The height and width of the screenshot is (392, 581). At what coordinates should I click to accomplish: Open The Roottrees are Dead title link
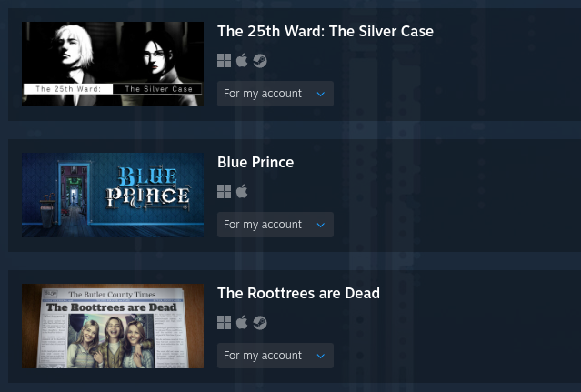[x=298, y=293]
